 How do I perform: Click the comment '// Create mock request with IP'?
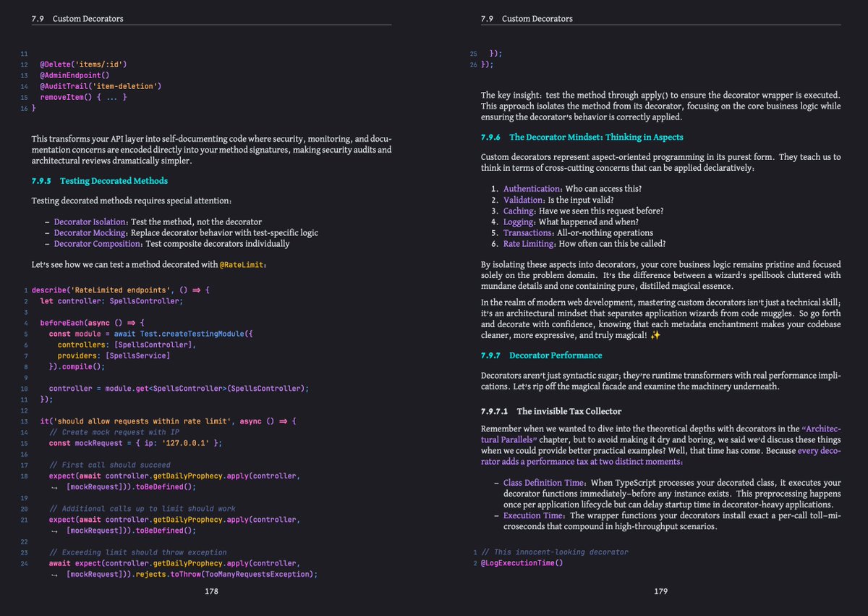[114, 432]
